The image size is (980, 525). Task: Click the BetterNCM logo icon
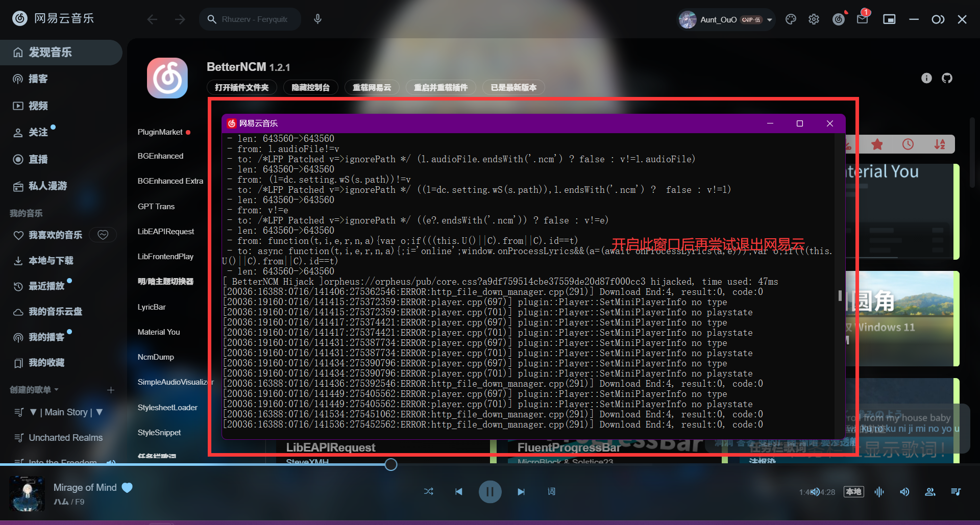tap(167, 78)
